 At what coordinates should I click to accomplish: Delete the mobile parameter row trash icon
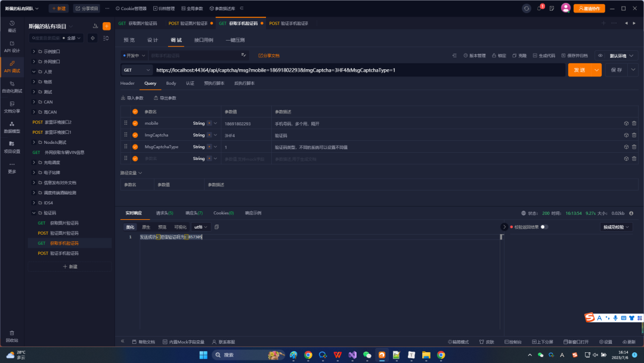[634, 124]
